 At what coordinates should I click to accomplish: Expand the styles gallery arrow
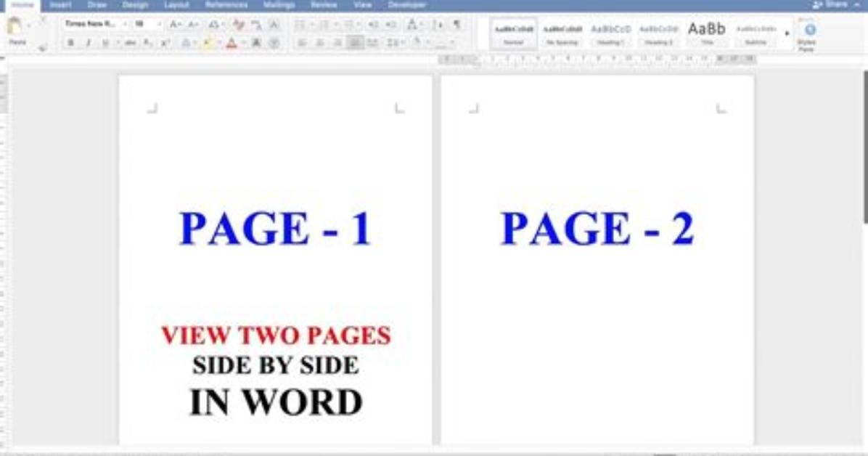[x=787, y=34]
